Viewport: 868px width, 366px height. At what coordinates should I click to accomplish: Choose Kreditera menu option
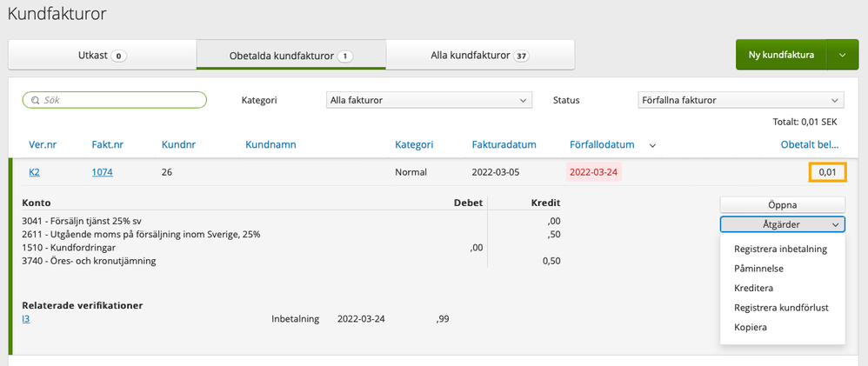click(753, 288)
